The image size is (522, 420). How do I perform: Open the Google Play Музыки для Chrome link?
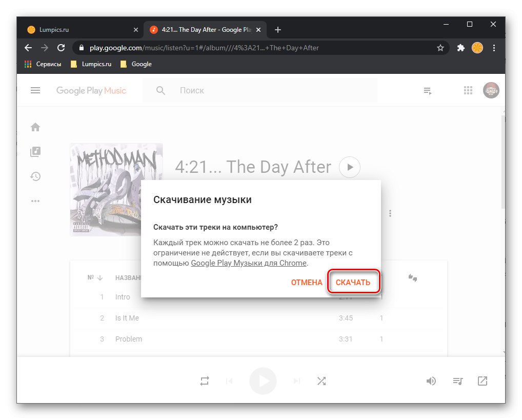pos(249,263)
